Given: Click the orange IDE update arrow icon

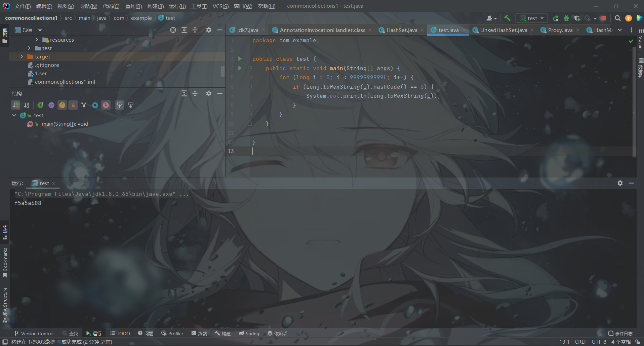Looking at the screenshot, I should [628, 18].
